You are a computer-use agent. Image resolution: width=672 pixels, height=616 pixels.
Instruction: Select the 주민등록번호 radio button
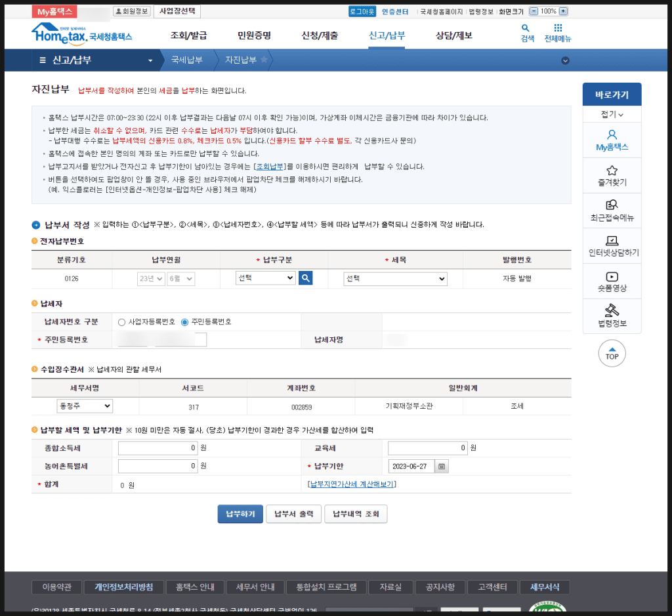[185, 322]
